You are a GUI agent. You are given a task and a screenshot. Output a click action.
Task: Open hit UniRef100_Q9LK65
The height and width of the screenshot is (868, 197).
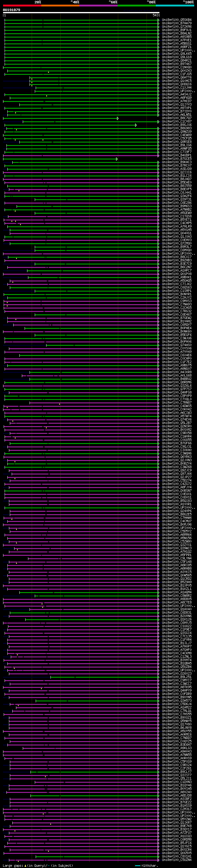click(x=176, y=54)
